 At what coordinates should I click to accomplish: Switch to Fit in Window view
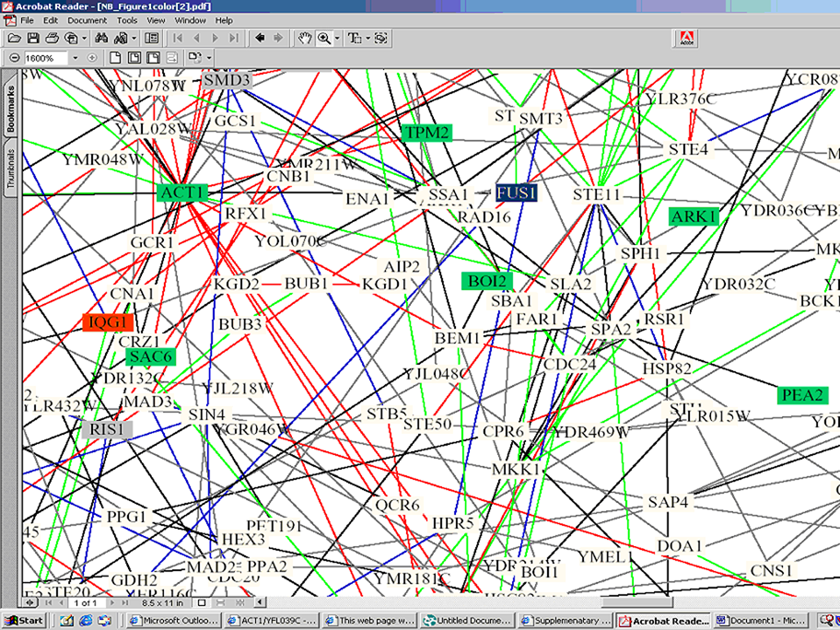[134, 58]
